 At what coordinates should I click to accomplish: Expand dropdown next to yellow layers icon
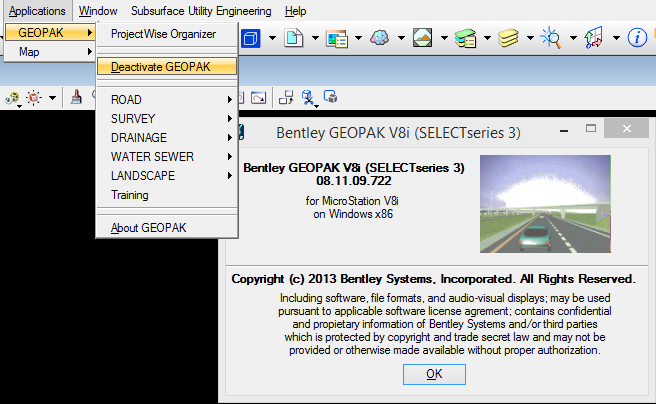point(530,38)
